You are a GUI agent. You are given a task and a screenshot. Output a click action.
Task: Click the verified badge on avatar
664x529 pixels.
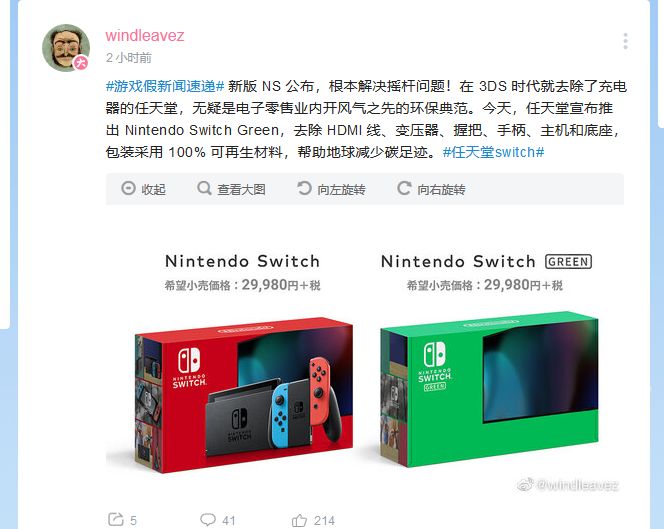tap(81, 63)
